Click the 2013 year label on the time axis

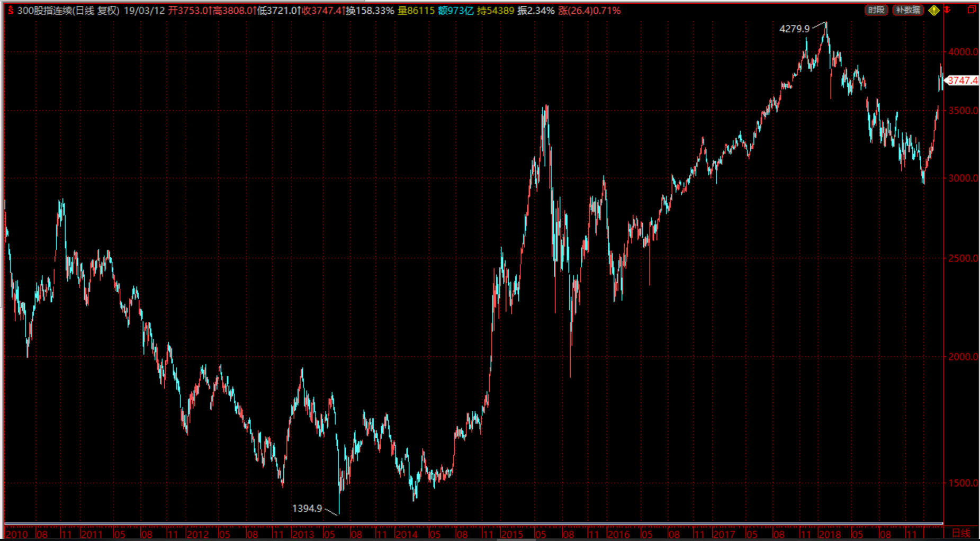click(x=303, y=534)
